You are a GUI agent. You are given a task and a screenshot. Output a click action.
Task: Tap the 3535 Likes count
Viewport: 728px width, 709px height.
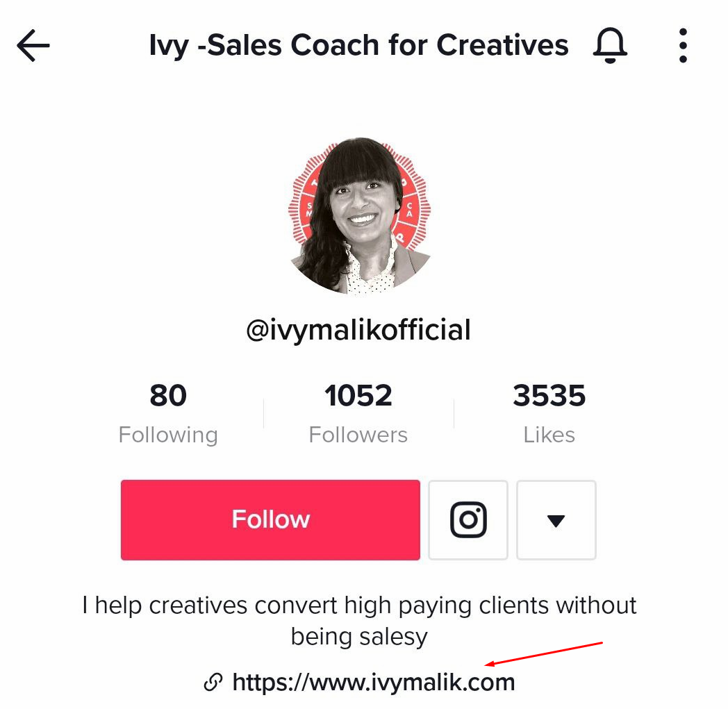point(549,395)
